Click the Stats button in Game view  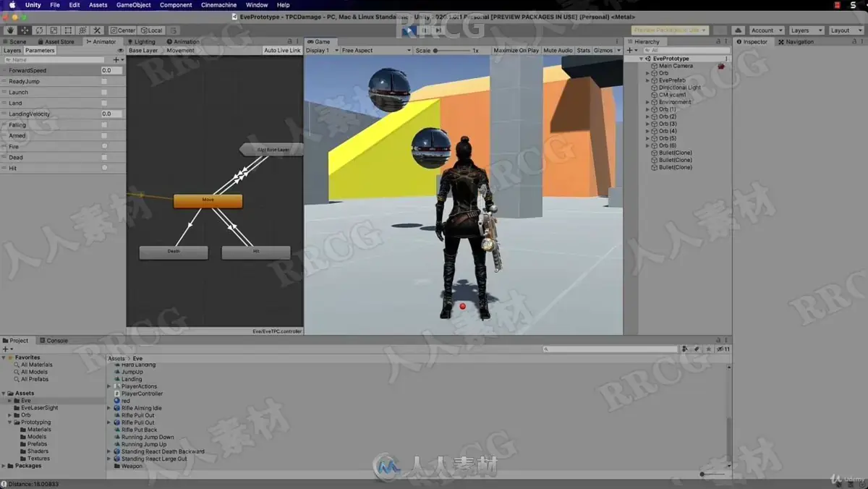coord(583,51)
